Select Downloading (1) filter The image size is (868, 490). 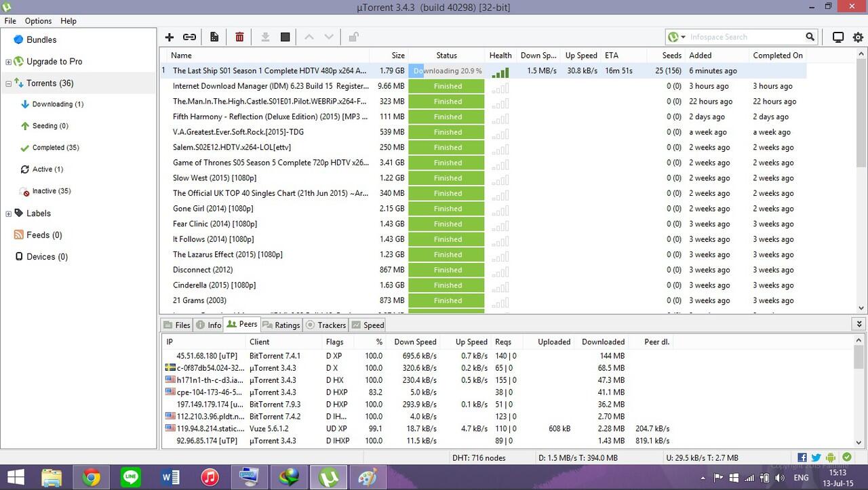click(58, 104)
